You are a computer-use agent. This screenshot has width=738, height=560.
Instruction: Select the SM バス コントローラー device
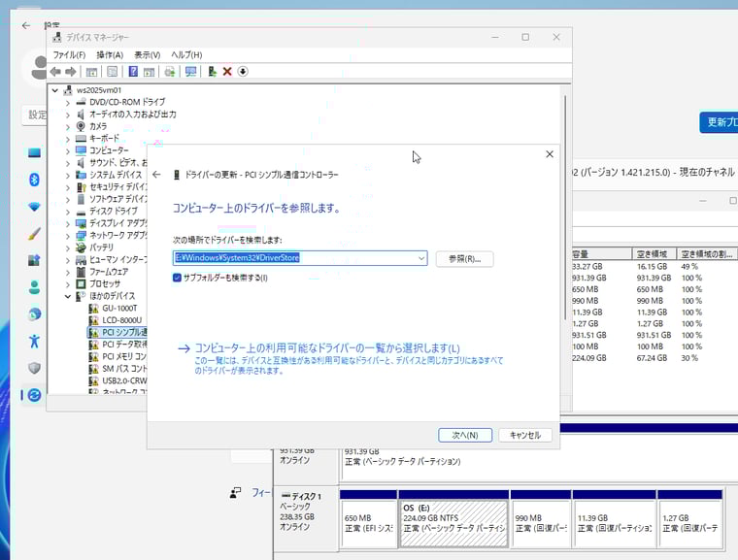tap(124, 369)
